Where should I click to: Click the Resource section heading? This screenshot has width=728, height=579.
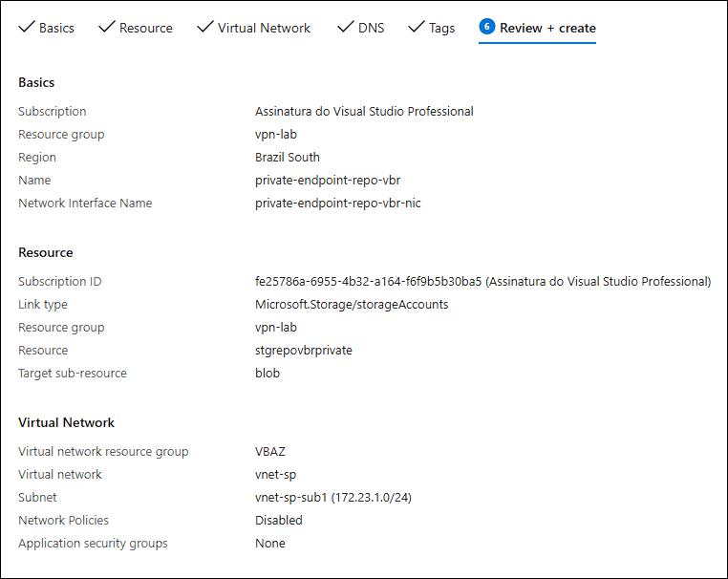(x=46, y=252)
